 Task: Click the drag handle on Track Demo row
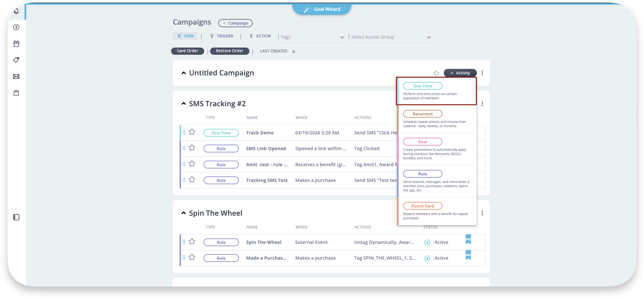pyautogui.click(x=184, y=132)
